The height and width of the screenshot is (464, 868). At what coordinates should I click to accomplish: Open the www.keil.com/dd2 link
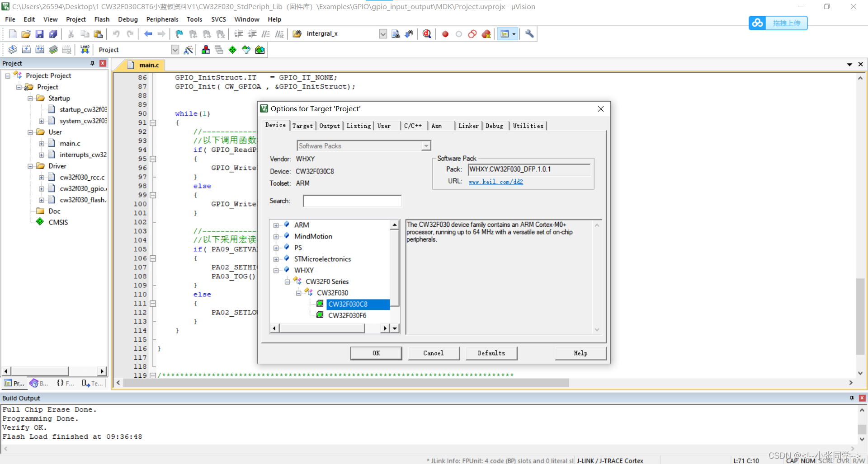pyautogui.click(x=495, y=182)
